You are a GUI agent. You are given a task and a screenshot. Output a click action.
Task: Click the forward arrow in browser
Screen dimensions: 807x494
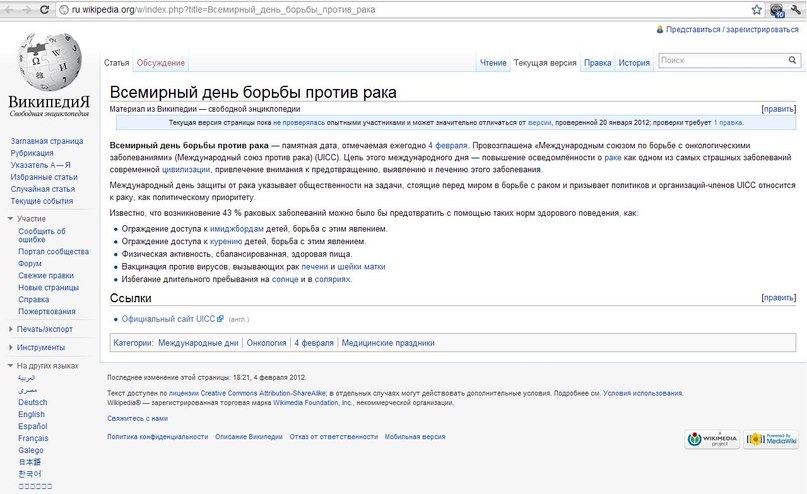point(27,9)
